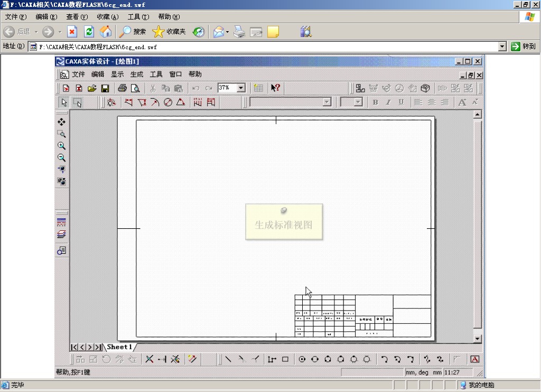The width and height of the screenshot is (541, 392).
Task: Choose the arrow select tool
Action: coord(64,102)
